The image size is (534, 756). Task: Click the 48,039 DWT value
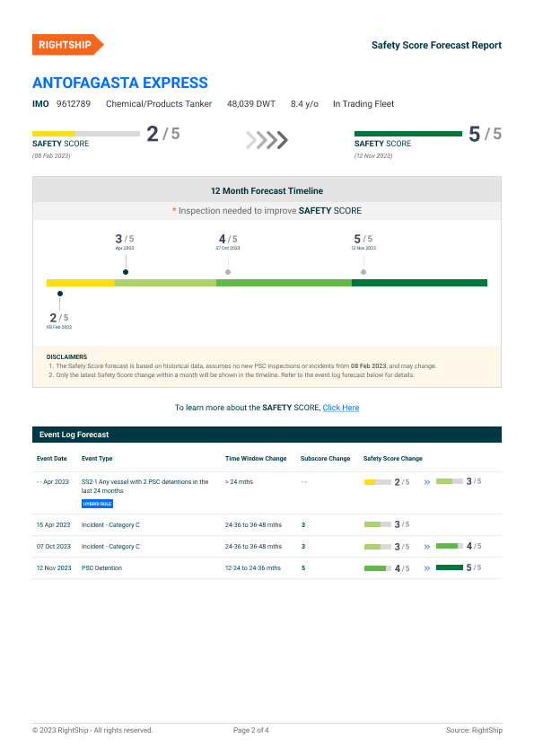pyautogui.click(x=251, y=103)
